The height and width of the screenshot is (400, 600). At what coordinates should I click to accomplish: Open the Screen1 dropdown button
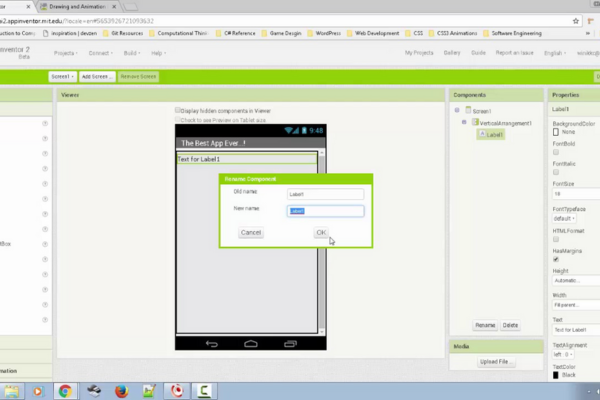pos(62,76)
